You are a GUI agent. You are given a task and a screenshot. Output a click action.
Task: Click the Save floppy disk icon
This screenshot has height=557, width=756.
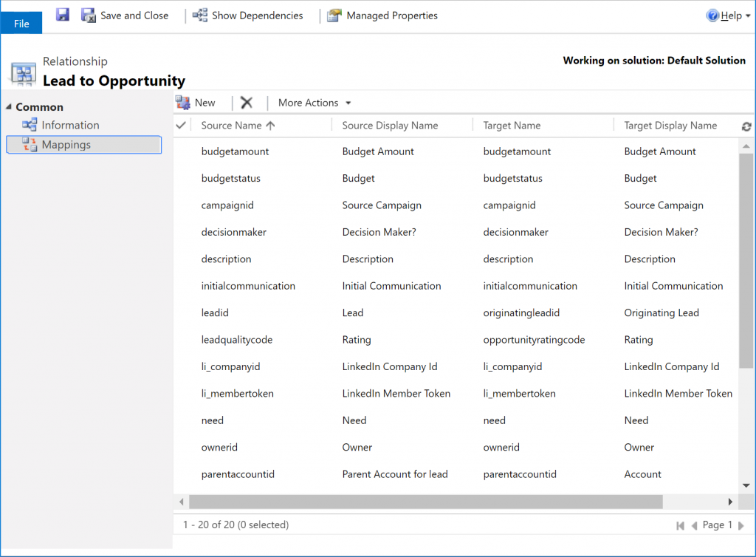coord(63,16)
